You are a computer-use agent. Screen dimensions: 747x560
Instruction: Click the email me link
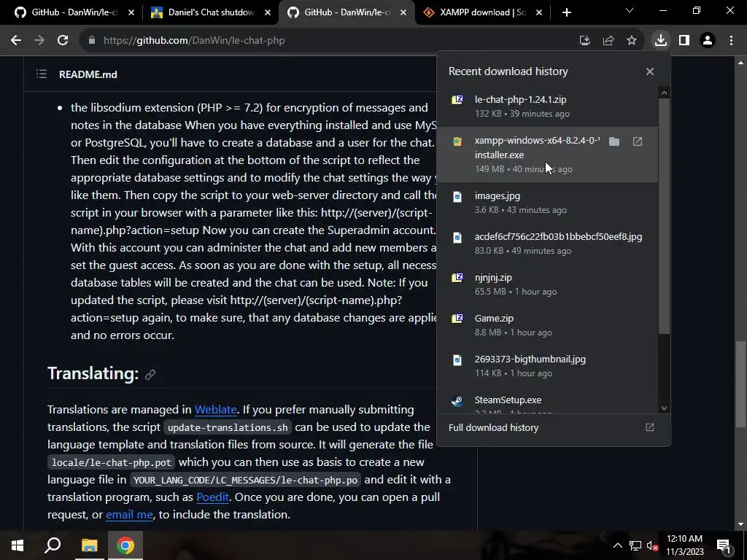coord(129,515)
